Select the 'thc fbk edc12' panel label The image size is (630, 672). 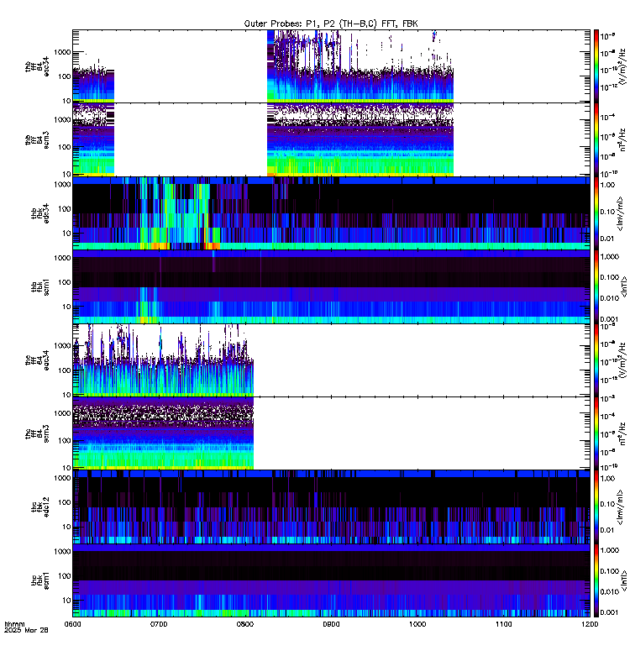[x=40, y=507]
